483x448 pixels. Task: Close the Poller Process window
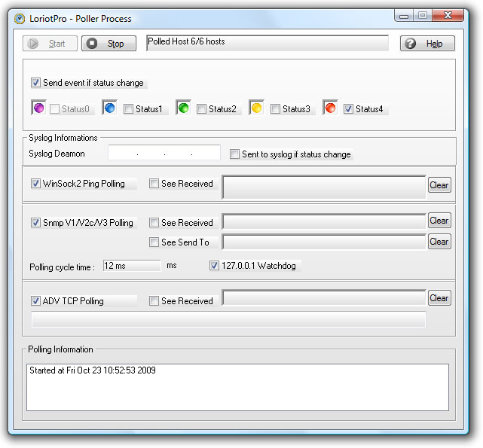(448, 15)
